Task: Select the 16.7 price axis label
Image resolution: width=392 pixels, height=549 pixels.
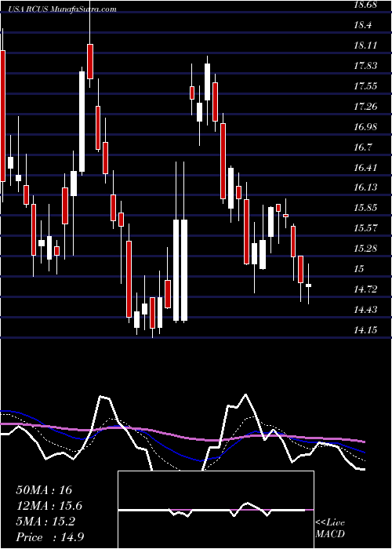Action: point(362,147)
